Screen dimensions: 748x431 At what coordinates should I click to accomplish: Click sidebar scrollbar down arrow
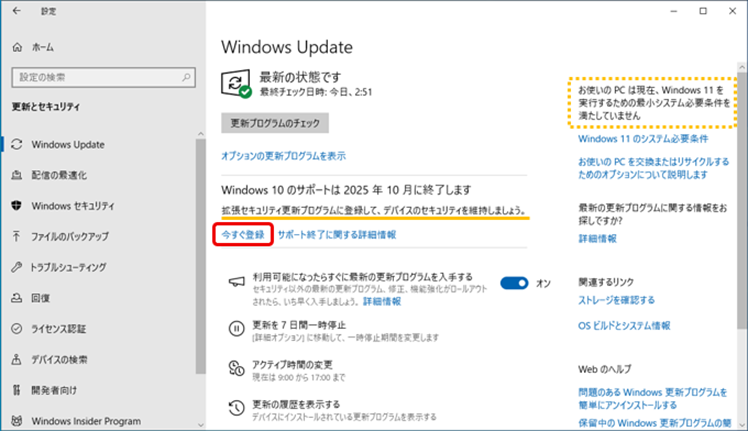click(200, 425)
